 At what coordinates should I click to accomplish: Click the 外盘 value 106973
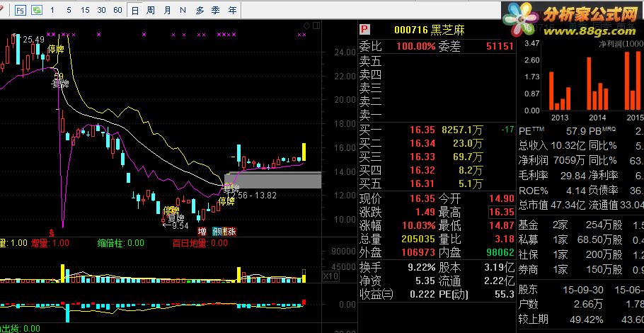(x=418, y=252)
